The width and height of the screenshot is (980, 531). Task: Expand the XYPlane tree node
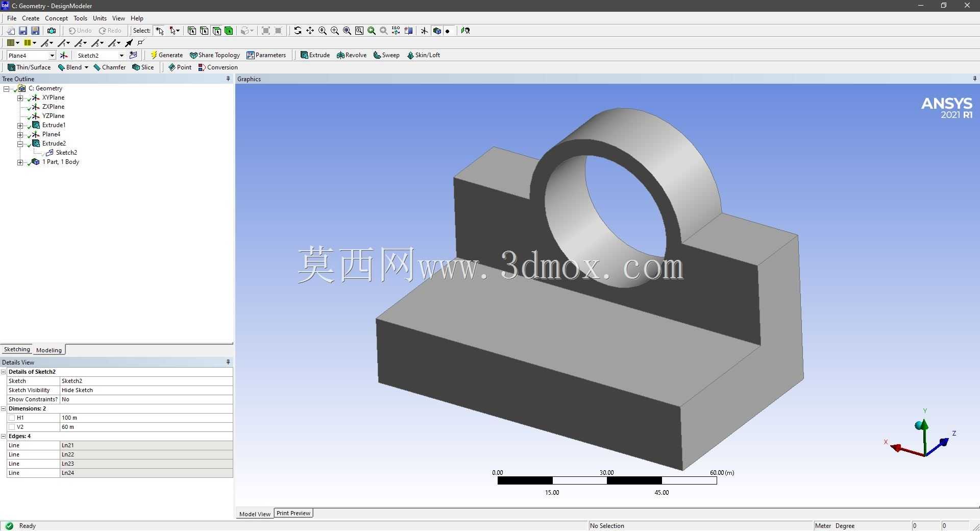pyautogui.click(x=20, y=98)
